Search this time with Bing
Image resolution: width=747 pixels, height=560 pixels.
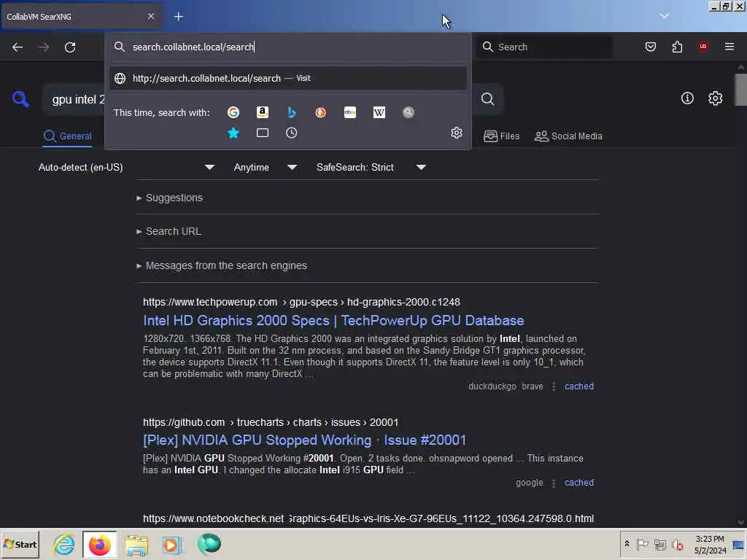[x=292, y=112]
